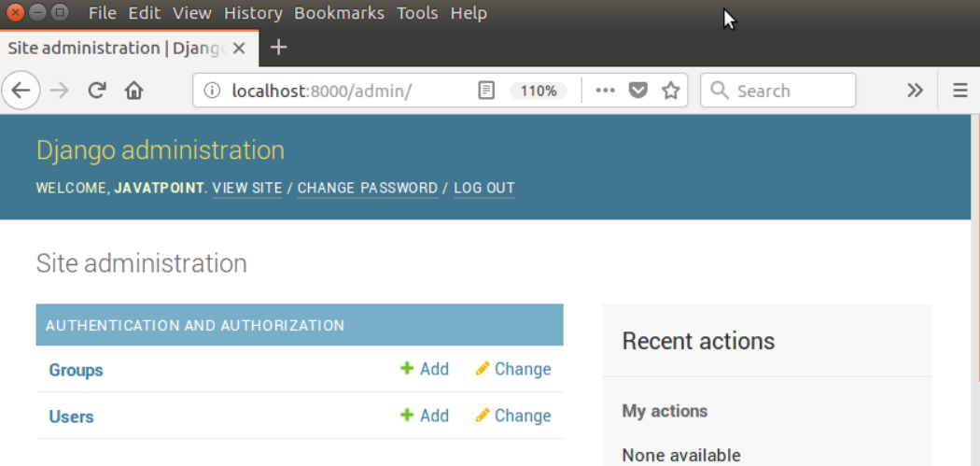Save page to Pocket icon
The height and width of the screenshot is (466, 980).
click(637, 91)
